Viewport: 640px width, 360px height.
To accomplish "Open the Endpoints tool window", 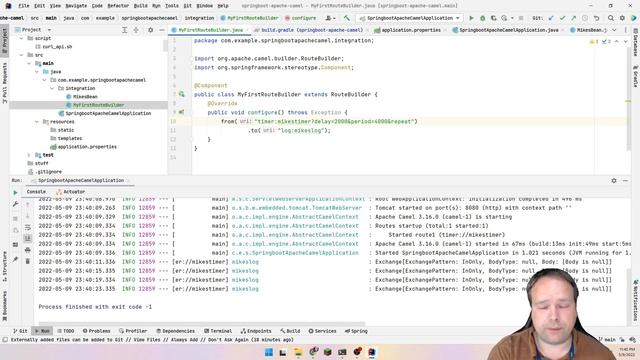I will 256,331.
